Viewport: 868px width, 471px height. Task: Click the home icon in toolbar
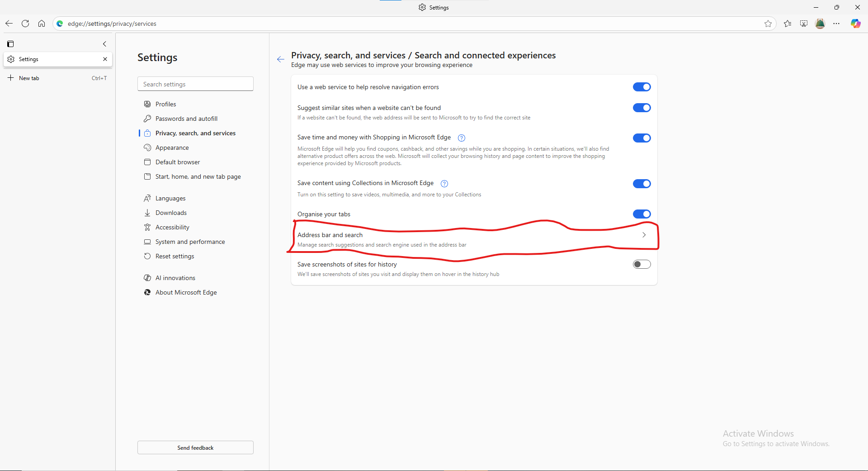coord(42,24)
